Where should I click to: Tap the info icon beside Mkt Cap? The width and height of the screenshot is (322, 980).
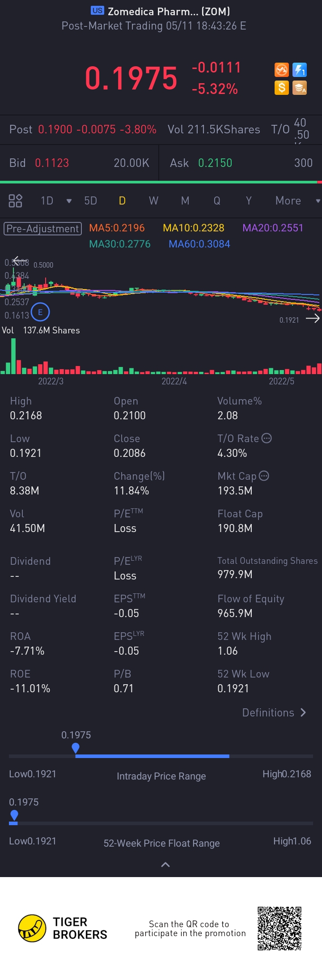click(264, 476)
